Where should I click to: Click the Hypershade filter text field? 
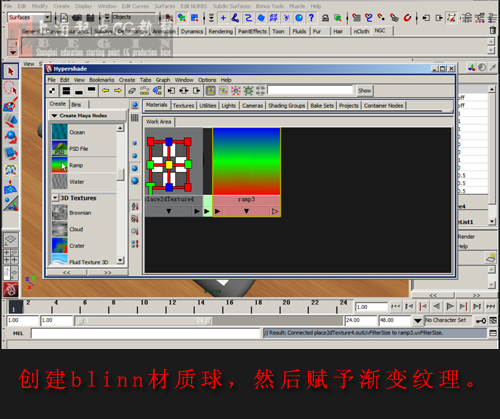click(x=310, y=90)
